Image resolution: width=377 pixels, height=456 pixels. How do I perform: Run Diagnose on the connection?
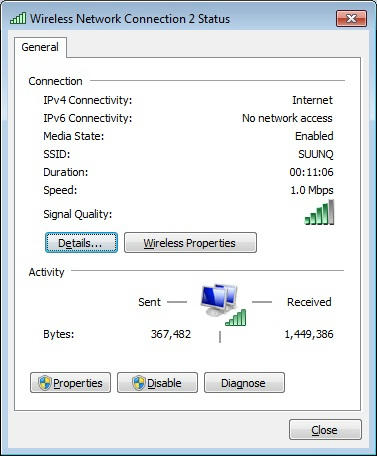244,383
